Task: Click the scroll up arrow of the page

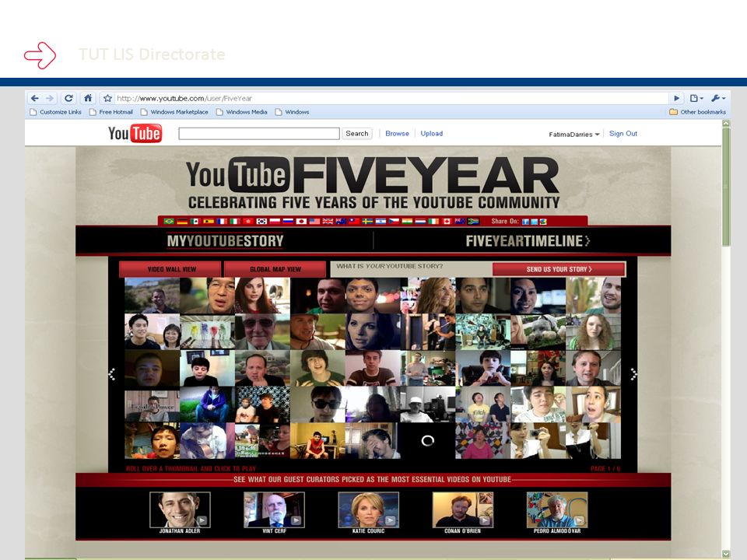Action: [x=726, y=123]
